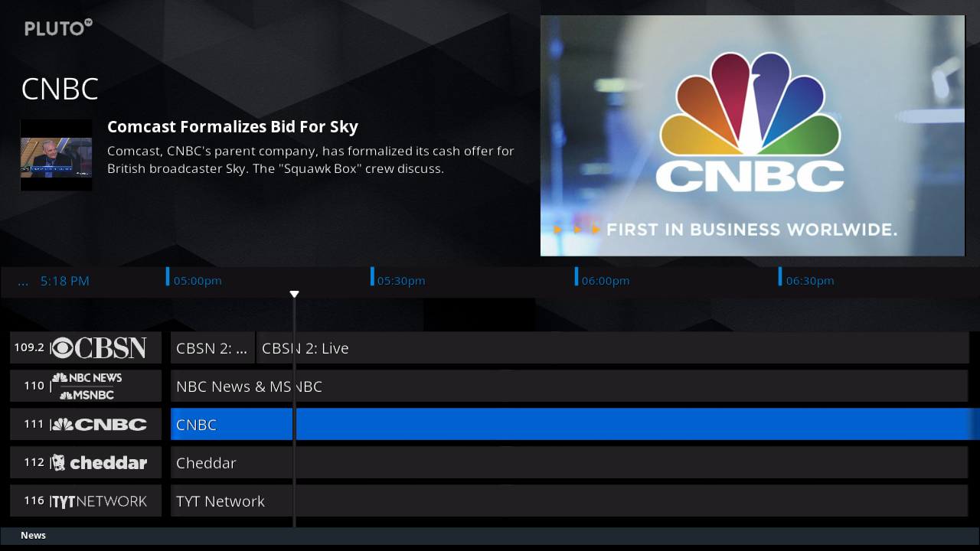This screenshot has height=551, width=980.
Task: Select the NBC News MSNBC channel logo
Action: (x=87, y=386)
